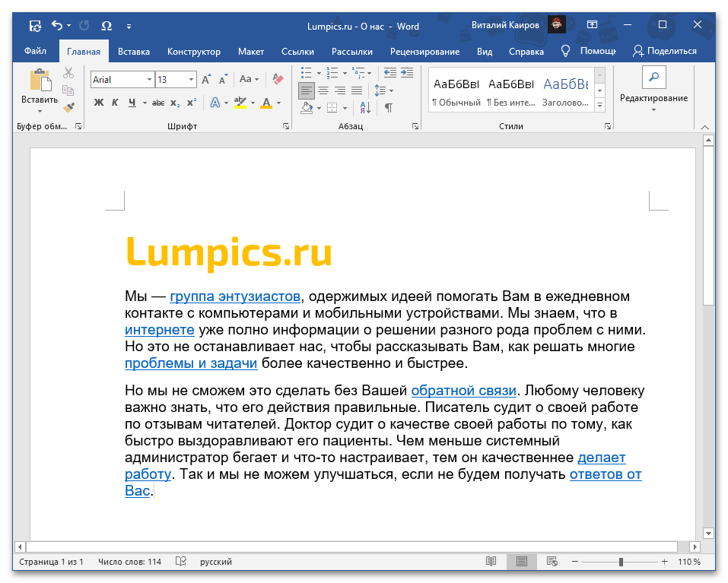This screenshot has height=583, width=728.
Task: Apply the orange font color button
Action: [x=266, y=103]
